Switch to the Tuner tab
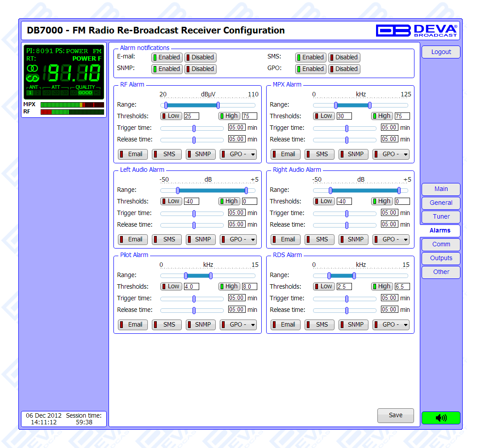 [x=441, y=216]
